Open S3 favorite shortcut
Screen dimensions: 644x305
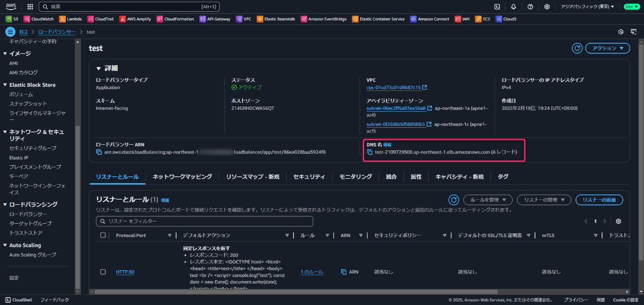[x=12, y=19]
